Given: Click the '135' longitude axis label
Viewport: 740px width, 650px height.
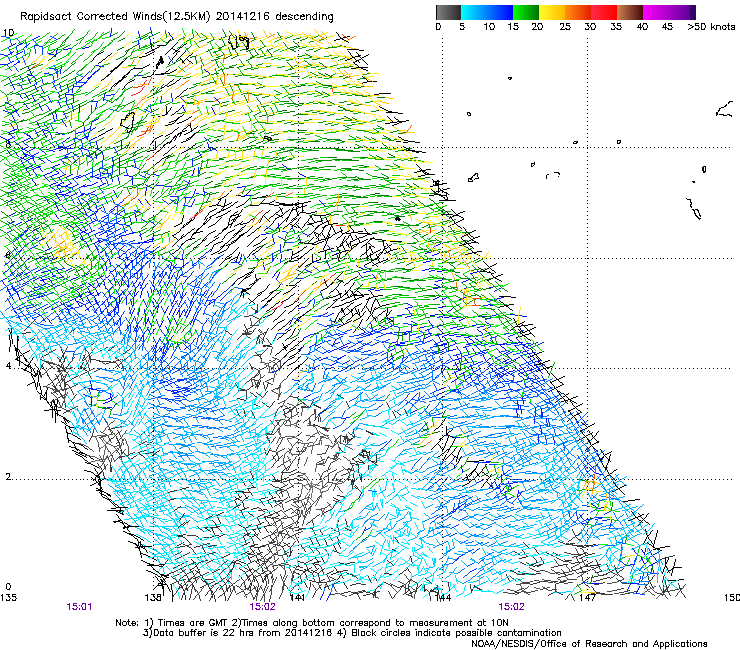Looking at the screenshot, I should point(8,598).
